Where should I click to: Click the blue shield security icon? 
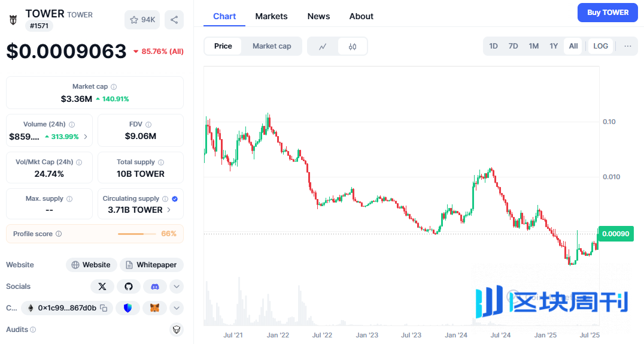127,308
